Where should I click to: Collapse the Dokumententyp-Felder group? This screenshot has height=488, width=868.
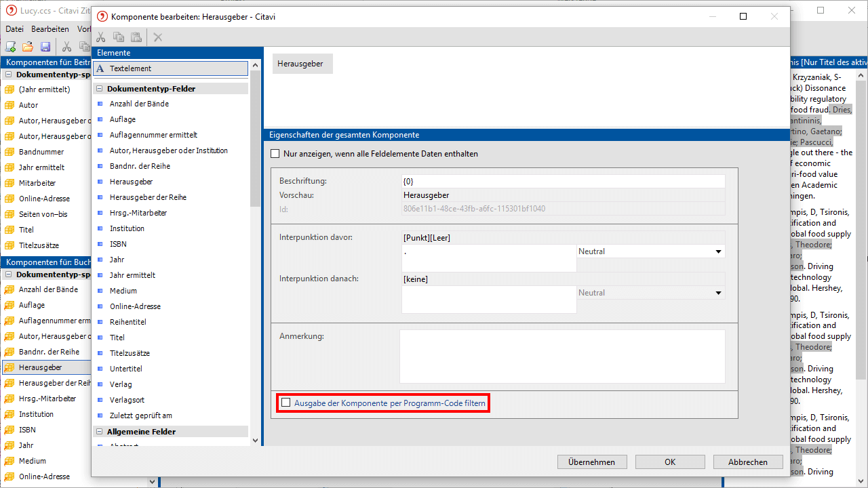tap(100, 89)
